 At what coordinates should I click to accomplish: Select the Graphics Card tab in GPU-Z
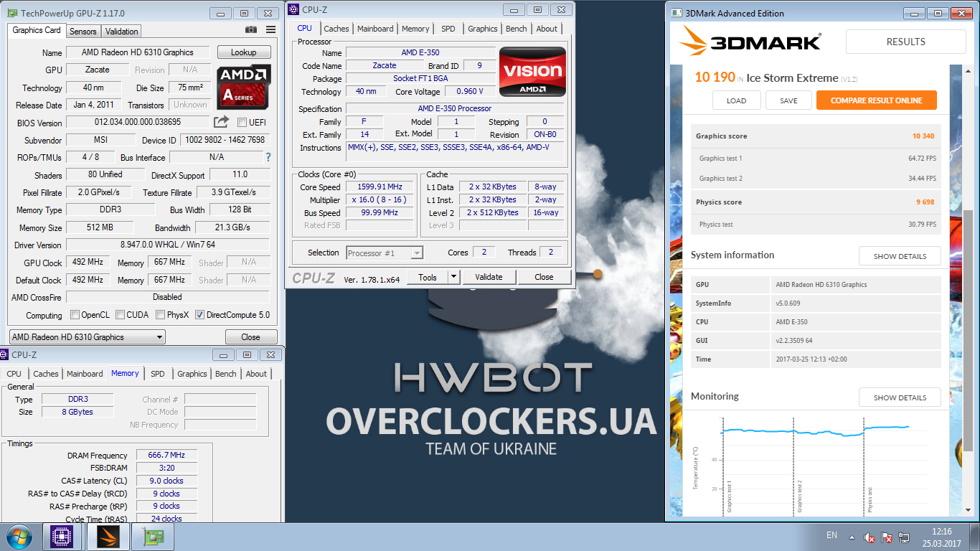point(37,30)
